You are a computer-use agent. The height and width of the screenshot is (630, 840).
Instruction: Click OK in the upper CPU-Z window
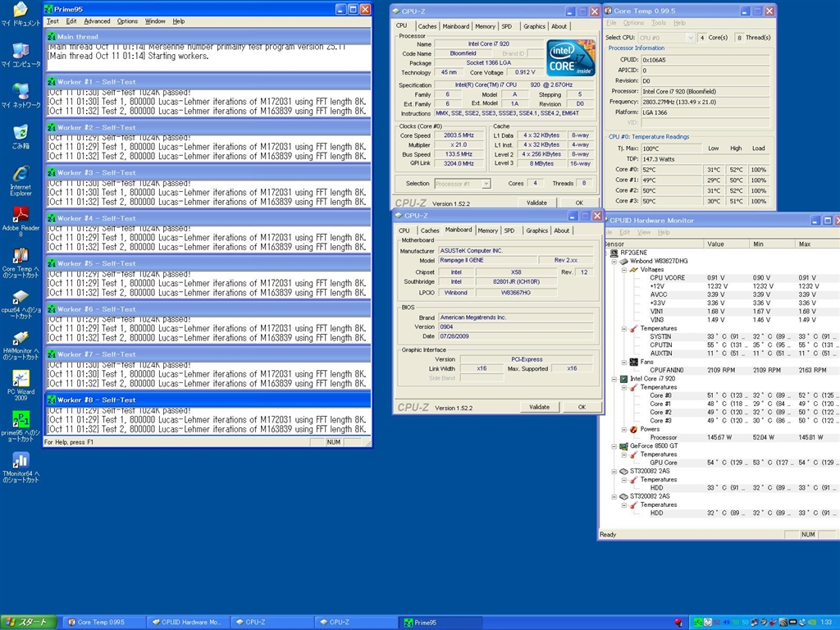click(x=579, y=203)
